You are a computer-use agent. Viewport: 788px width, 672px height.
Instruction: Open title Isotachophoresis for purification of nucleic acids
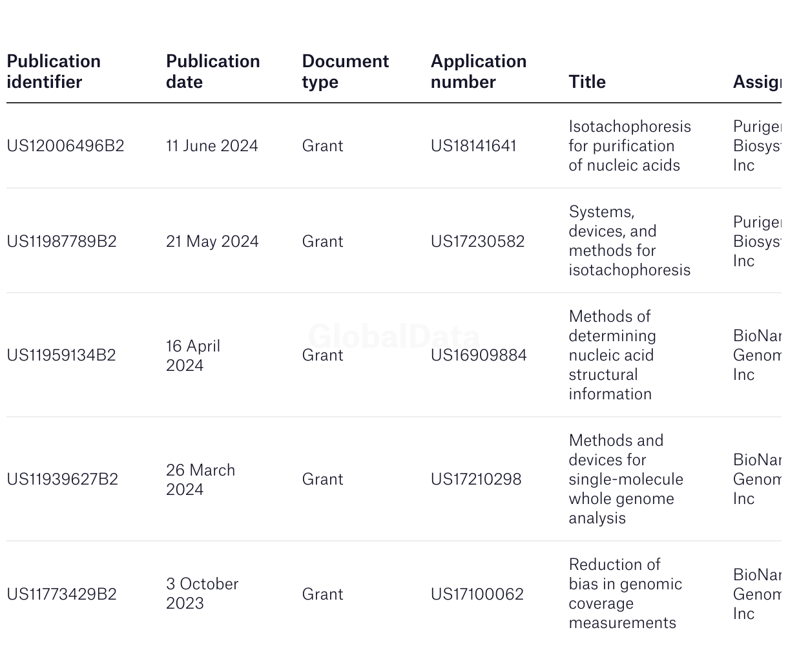point(630,146)
